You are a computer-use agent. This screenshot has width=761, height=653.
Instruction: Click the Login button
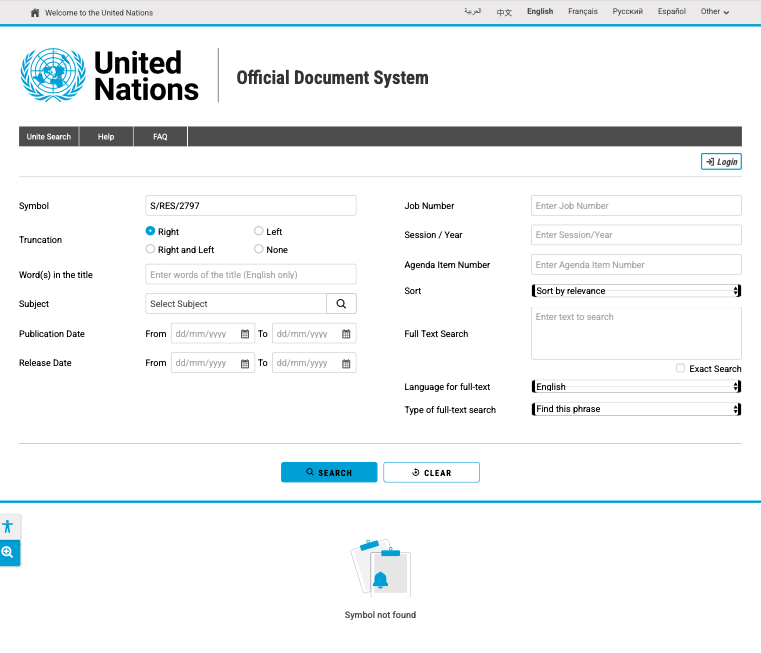(721, 162)
